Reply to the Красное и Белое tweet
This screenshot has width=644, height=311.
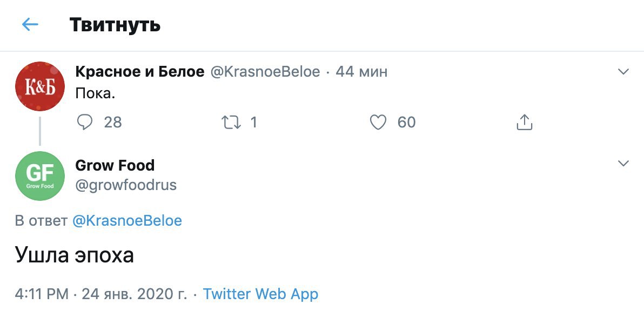tap(85, 122)
